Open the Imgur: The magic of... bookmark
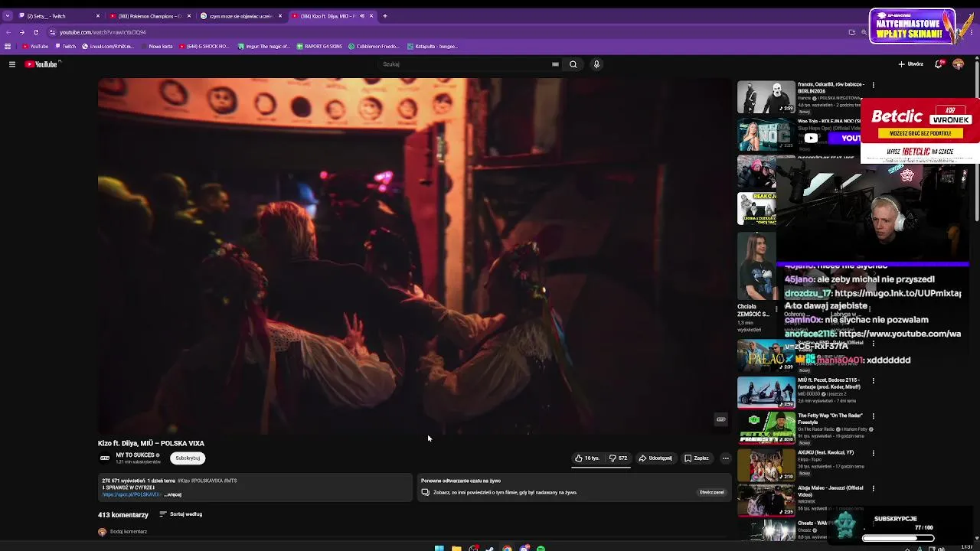The image size is (980, 551). pyautogui.click(x=264, y=47)
